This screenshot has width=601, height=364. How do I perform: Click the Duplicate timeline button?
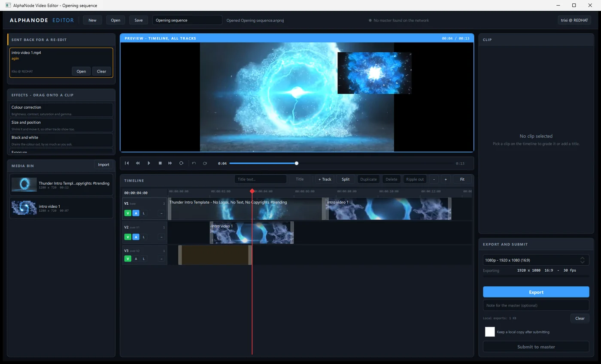[368, 179]
